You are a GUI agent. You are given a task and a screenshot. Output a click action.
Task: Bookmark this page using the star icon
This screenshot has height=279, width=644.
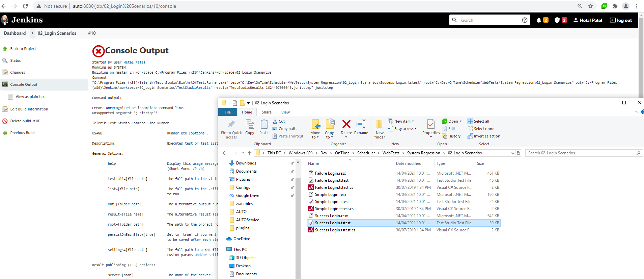[591, 6]
